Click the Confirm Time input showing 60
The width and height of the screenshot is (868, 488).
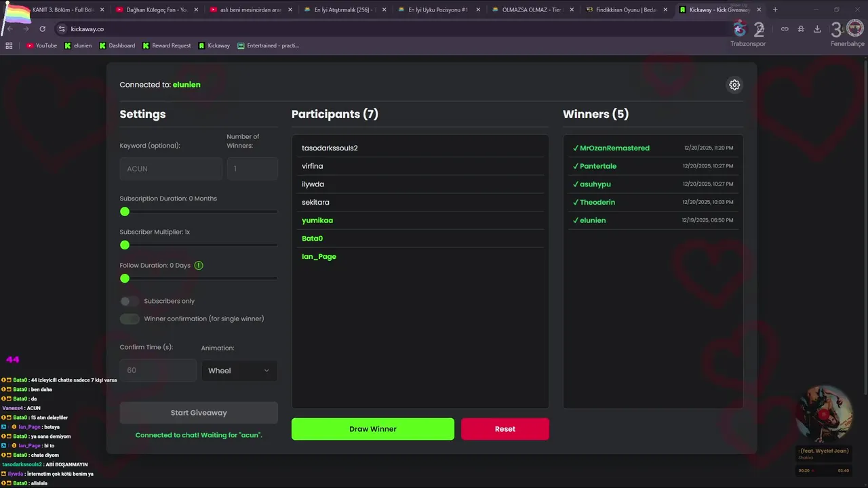click(x=158, y=370)
